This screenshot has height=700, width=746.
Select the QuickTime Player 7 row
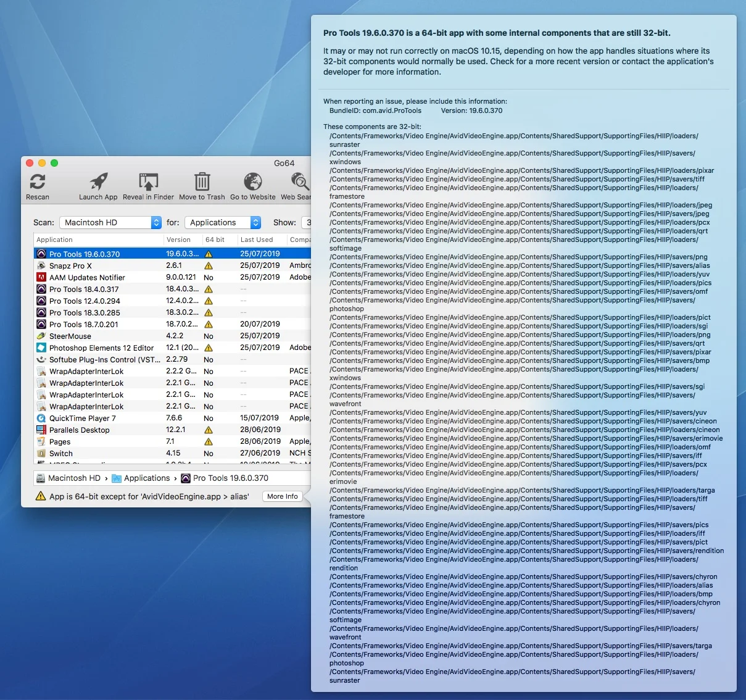click(x=172, y=418)
